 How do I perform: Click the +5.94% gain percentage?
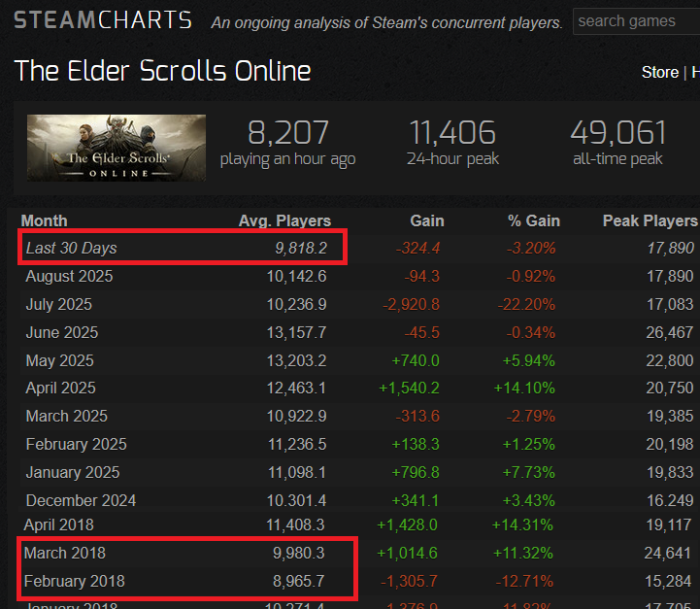[x=528, y=360]
